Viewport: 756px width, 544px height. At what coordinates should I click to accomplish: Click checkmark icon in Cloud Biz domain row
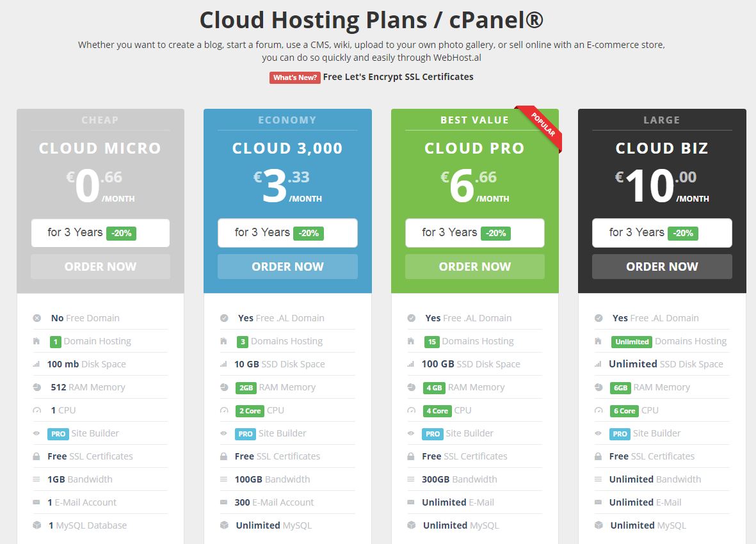pos(599,318)
